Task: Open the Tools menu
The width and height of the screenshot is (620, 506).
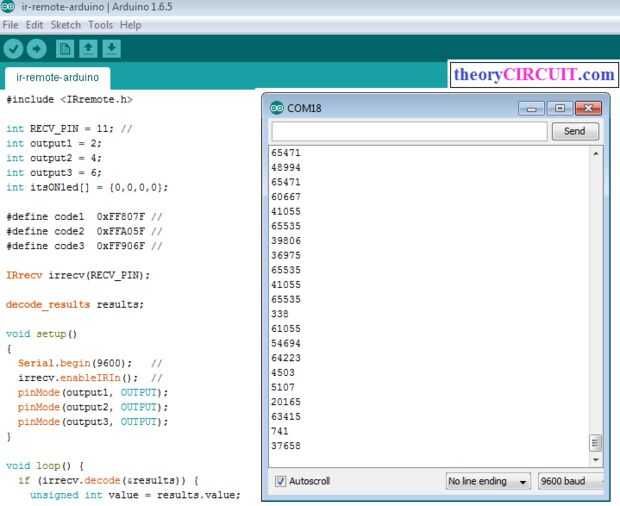Action: click(x=100, y=24)
